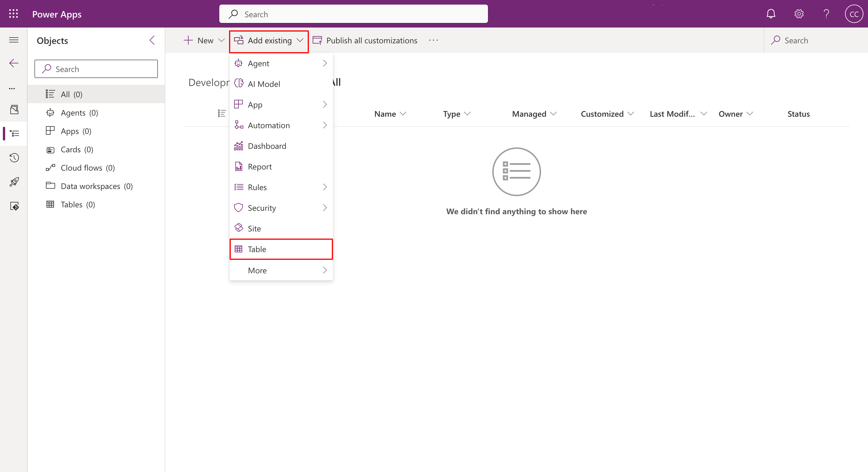Open the help question mark
This screenshot has height=472, width=868.
(826, 14)
